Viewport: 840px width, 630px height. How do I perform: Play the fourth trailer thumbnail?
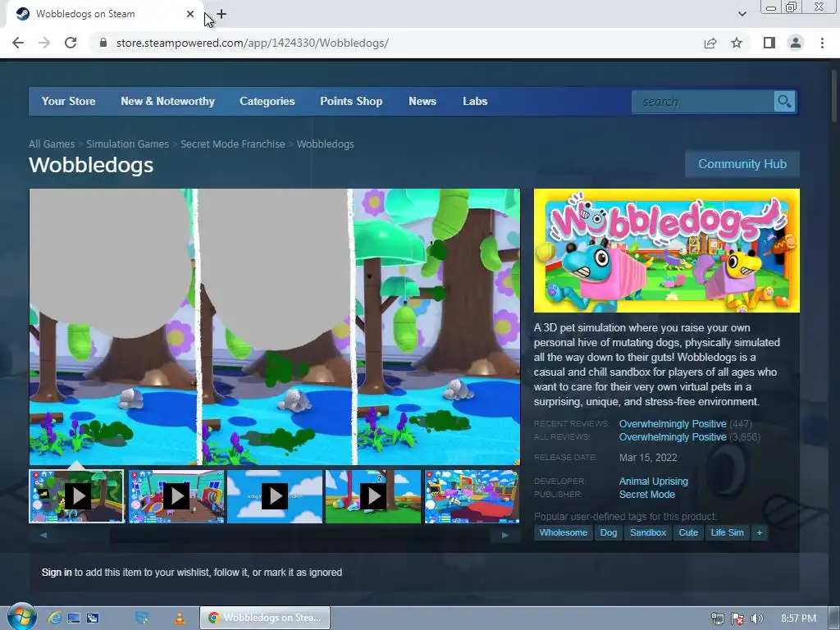click(x=373, y=496)
